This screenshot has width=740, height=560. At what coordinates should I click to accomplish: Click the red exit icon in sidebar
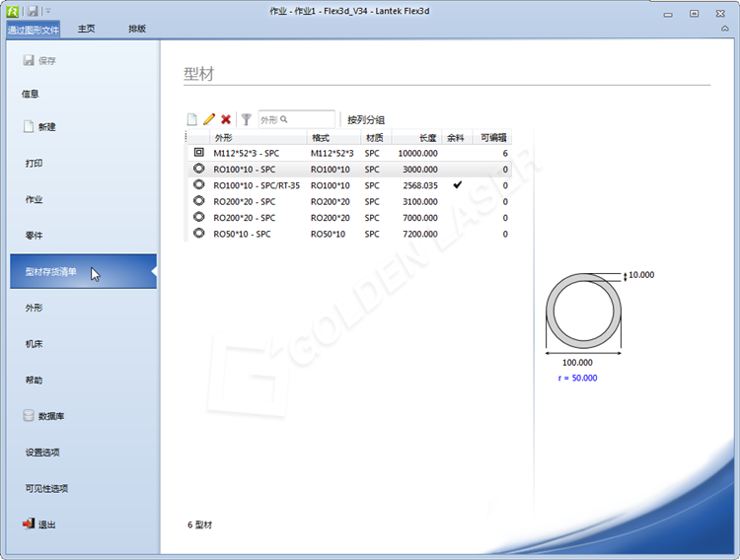coord(29,525)
